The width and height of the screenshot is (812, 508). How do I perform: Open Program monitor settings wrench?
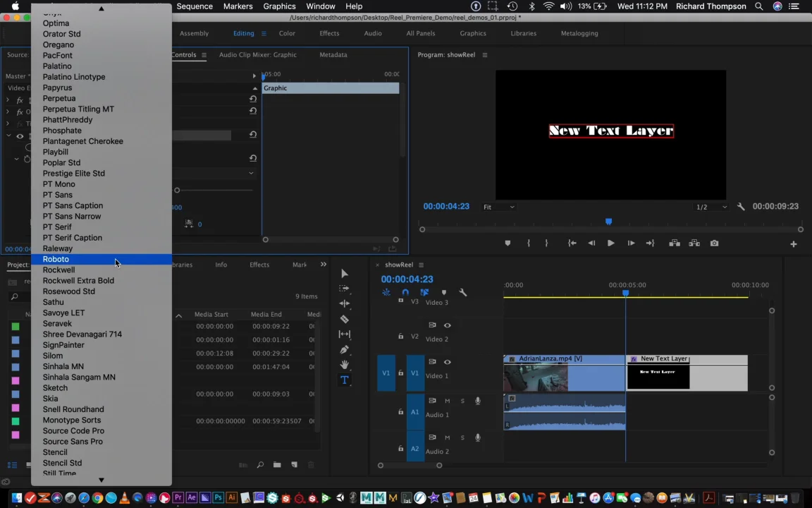tap(741, 207)
